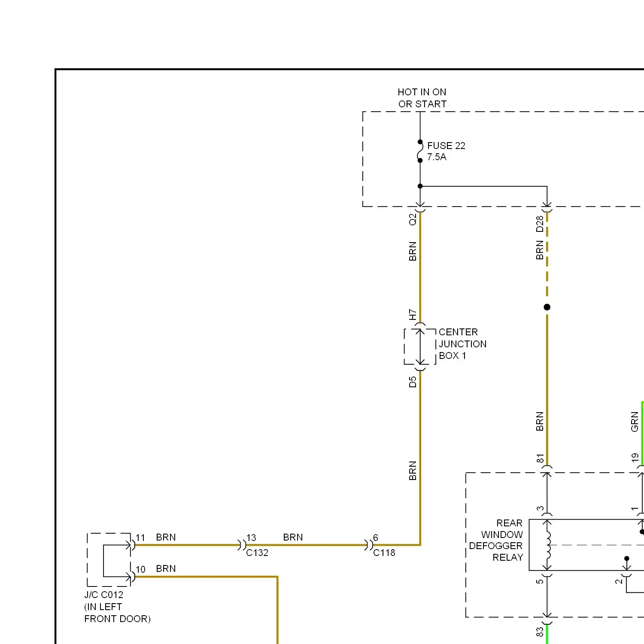The width and height of the screenshot is (644, 644).
Task: Click the CENTER JUNCTION BOX 1 label
Action: [x=462, y=344]
